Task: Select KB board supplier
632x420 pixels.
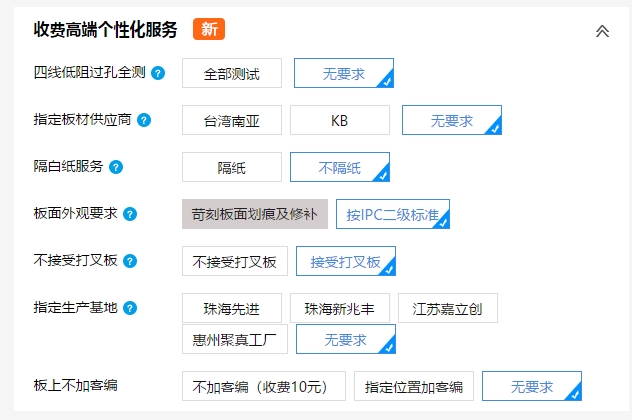Action: 340,120
